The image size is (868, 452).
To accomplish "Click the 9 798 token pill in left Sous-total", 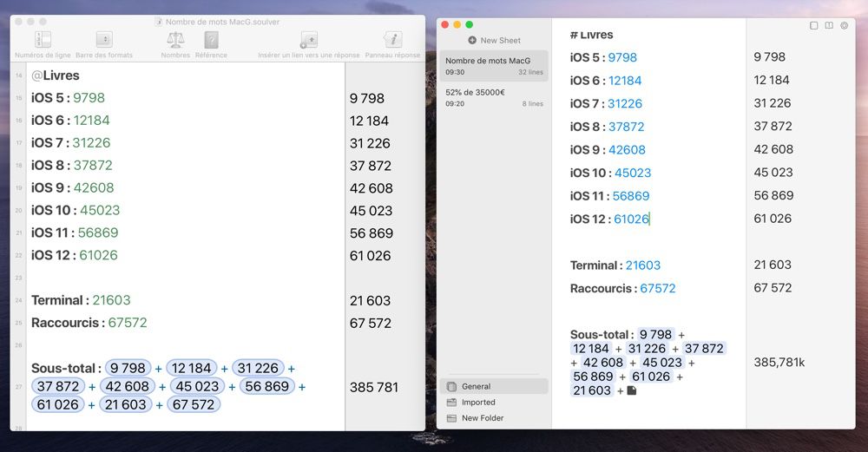I will (128, 368).
